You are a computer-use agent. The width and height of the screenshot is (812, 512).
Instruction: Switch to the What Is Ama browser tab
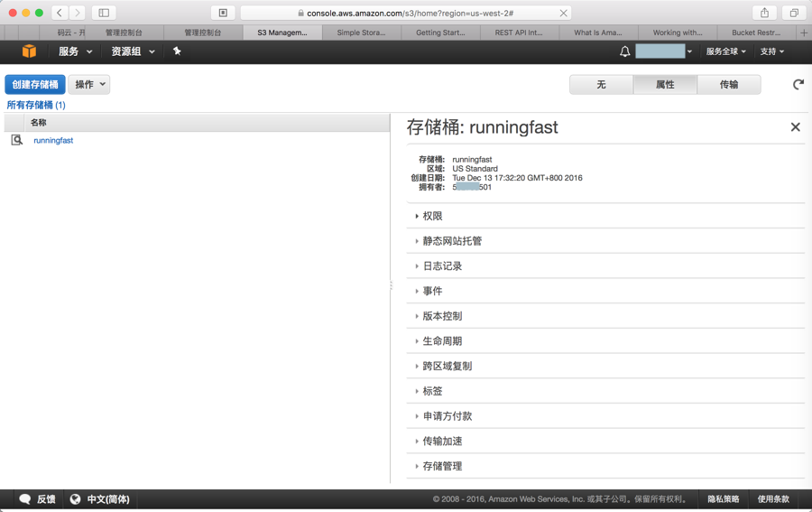click(x=599, y=33)
